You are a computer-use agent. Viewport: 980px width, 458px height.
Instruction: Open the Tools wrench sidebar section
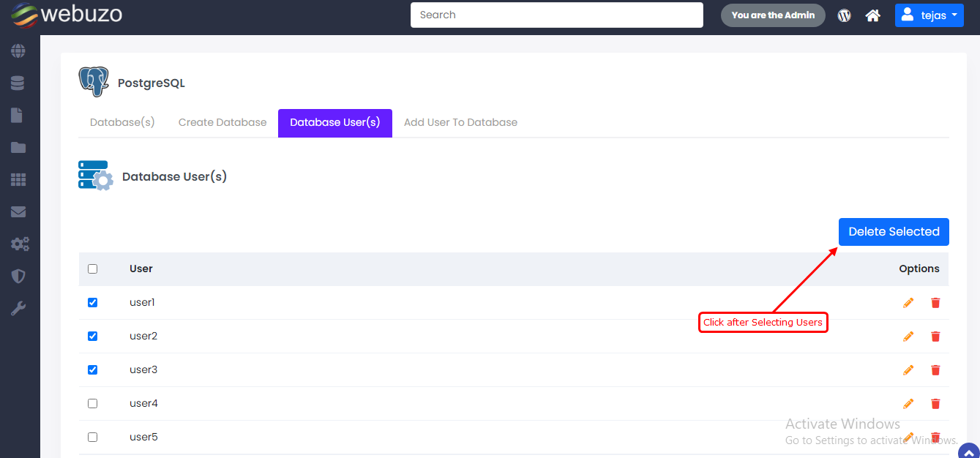18,307
